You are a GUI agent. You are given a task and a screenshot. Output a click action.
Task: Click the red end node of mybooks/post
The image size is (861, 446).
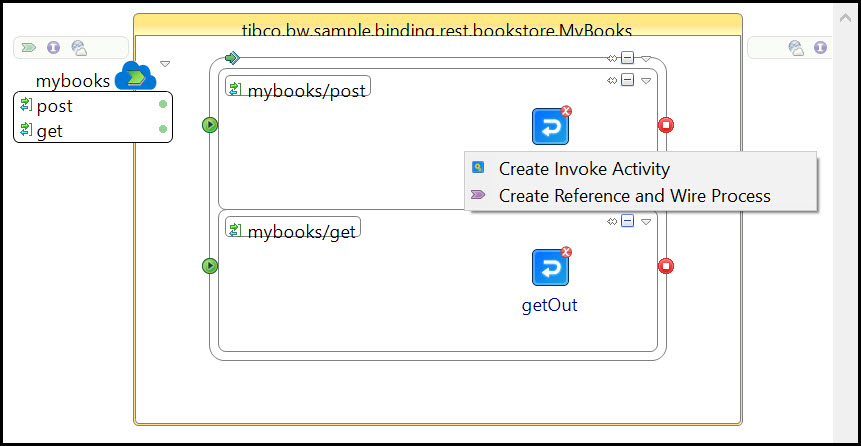666,125
